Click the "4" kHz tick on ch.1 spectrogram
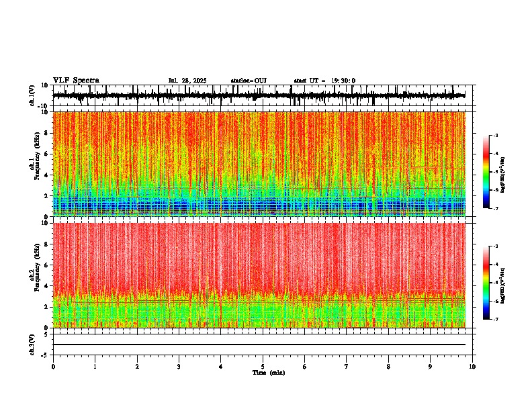The height and width of the screenshot is (411, 532). coord(46,175)
